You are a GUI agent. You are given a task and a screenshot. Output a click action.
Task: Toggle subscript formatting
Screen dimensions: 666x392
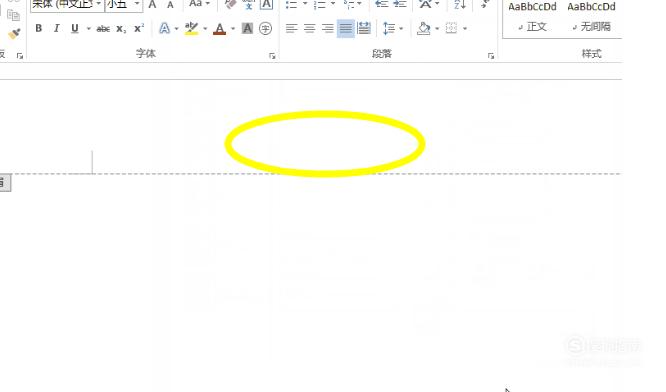(121, 29)
